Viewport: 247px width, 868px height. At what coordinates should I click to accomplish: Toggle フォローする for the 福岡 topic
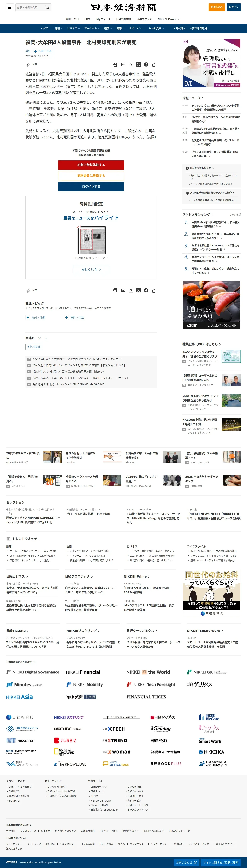pyautogui.click(x=43, y=51)
